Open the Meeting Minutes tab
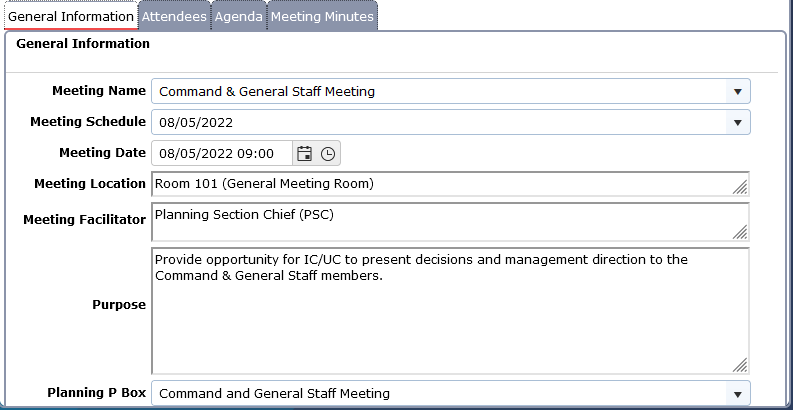 [x=322, y=16]
